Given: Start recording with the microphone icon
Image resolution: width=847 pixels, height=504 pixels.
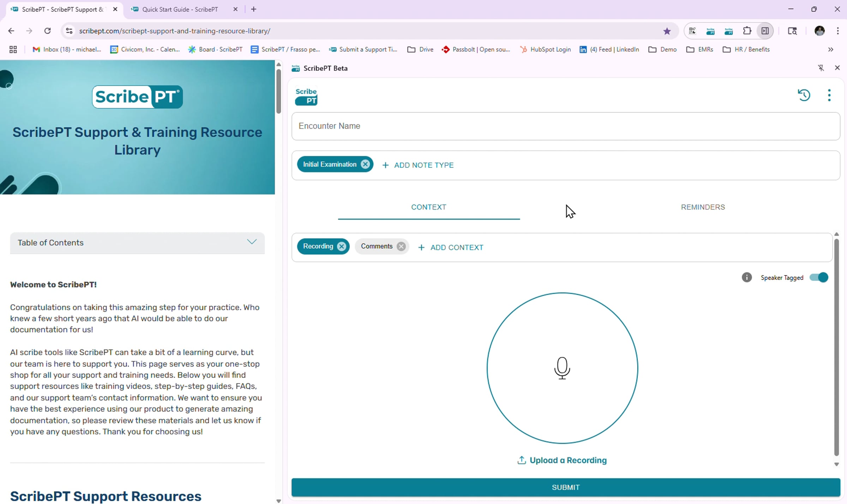Looking at the screenshot, I should coord(562,368).
